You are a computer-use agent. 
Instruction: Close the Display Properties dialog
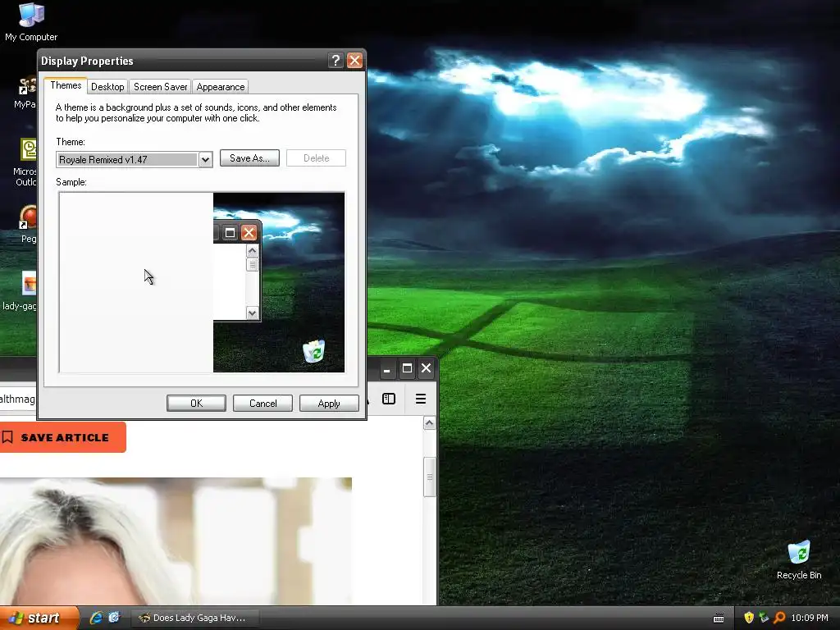(354, 61)
